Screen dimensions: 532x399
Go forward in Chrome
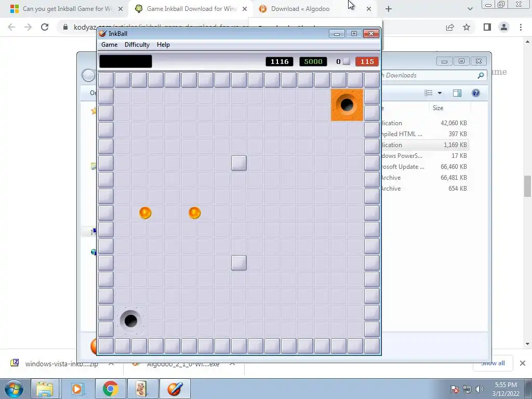tap(28, 27)
